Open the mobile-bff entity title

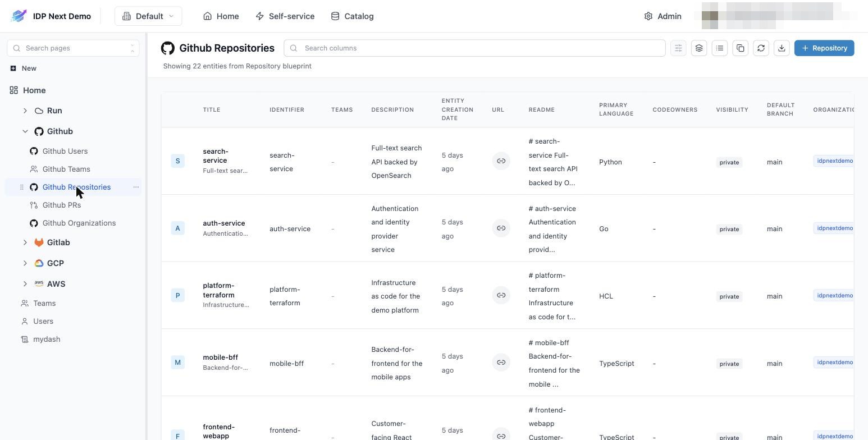point(220,357)
